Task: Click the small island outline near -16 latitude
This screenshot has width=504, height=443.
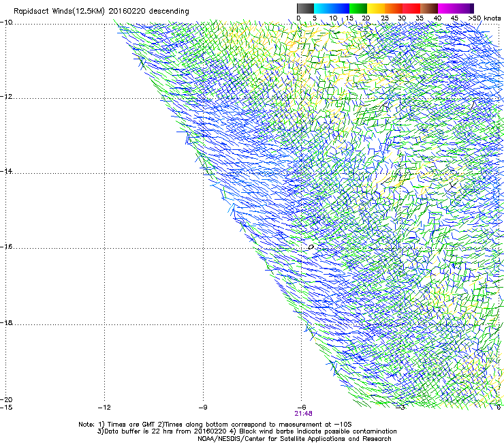Action: pos(311,247)
